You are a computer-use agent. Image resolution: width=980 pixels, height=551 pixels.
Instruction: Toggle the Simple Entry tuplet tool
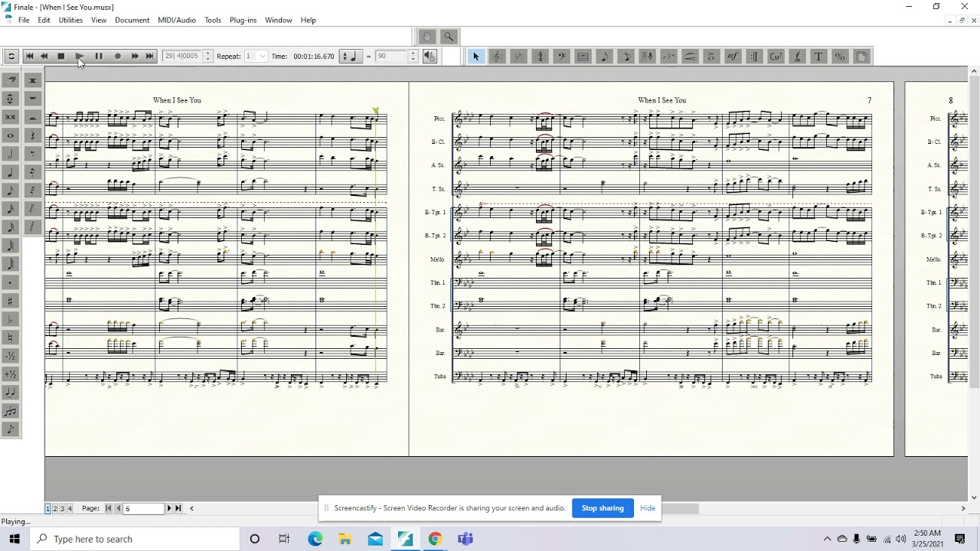click(x=11, y=411)
